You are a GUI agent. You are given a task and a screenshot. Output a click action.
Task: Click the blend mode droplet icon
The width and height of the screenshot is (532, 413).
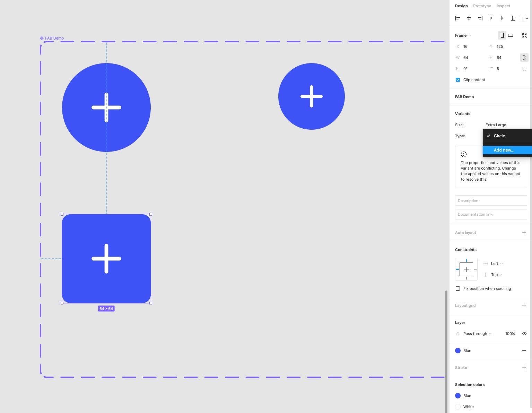pyautogui.click(x=457, y=334)
